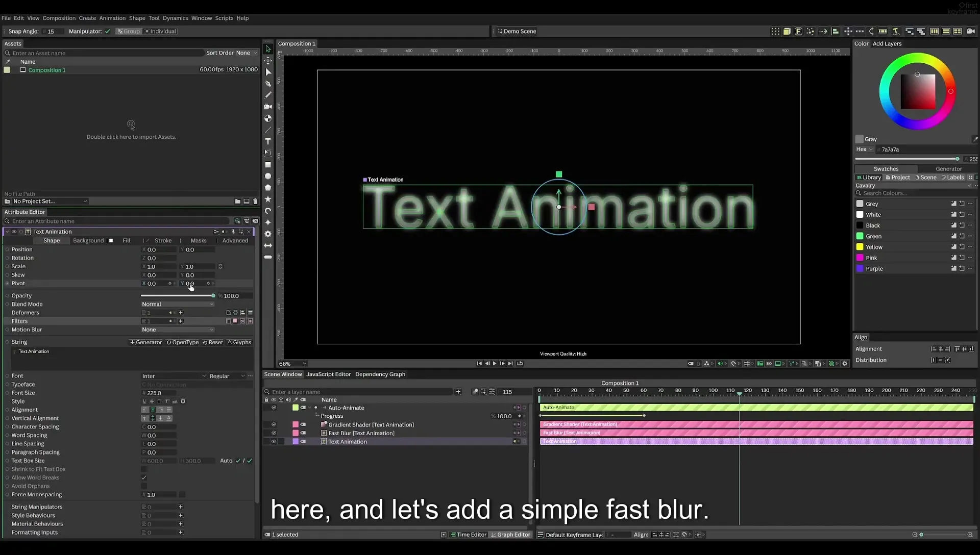Open the Graph Editor

(510, 535)
